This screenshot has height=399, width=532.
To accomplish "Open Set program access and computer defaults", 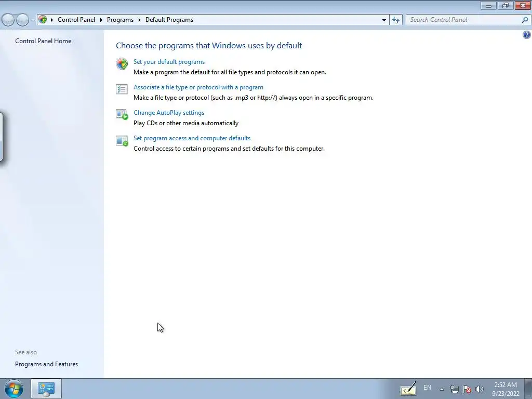I will pyautogui.click(x=192, y=138).
